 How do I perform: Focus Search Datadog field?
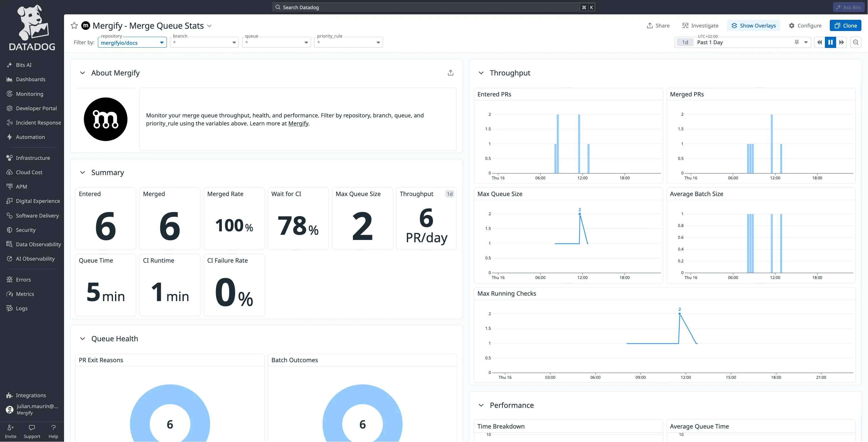coord(434,7)
